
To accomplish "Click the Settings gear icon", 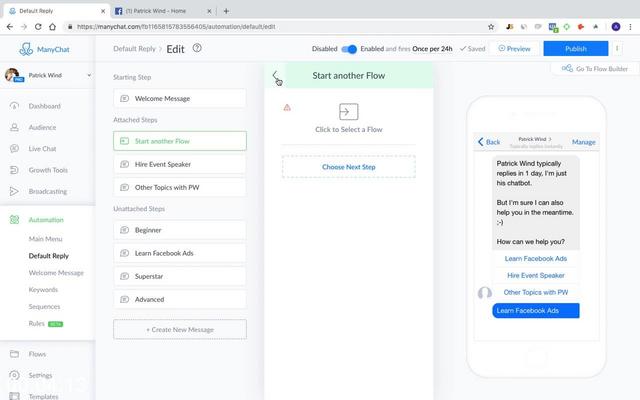I will pos(14,375).
